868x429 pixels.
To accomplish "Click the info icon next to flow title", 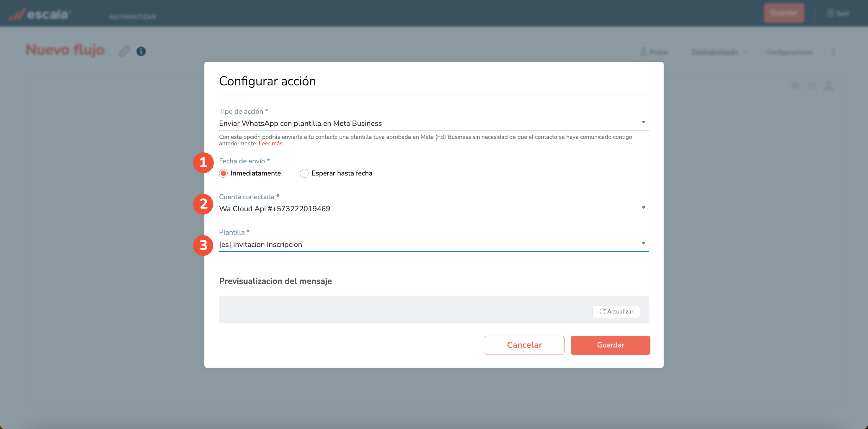I will coord(141,51).
